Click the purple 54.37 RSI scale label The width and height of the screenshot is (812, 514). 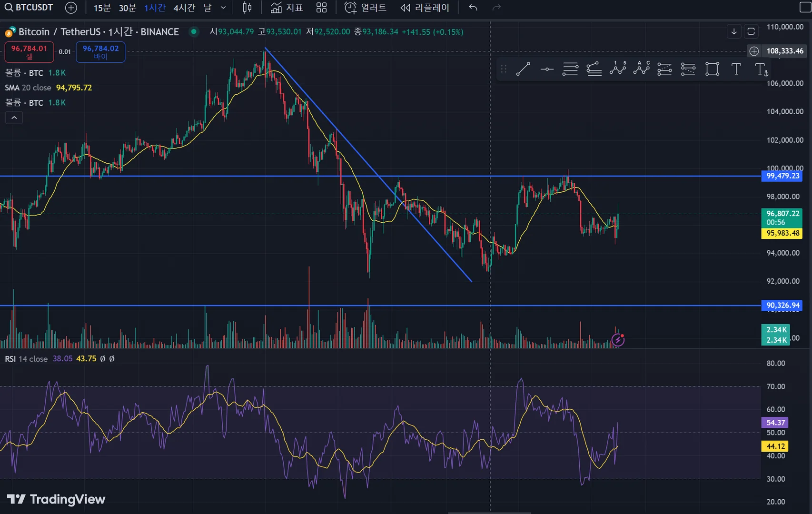click(775, 423)
